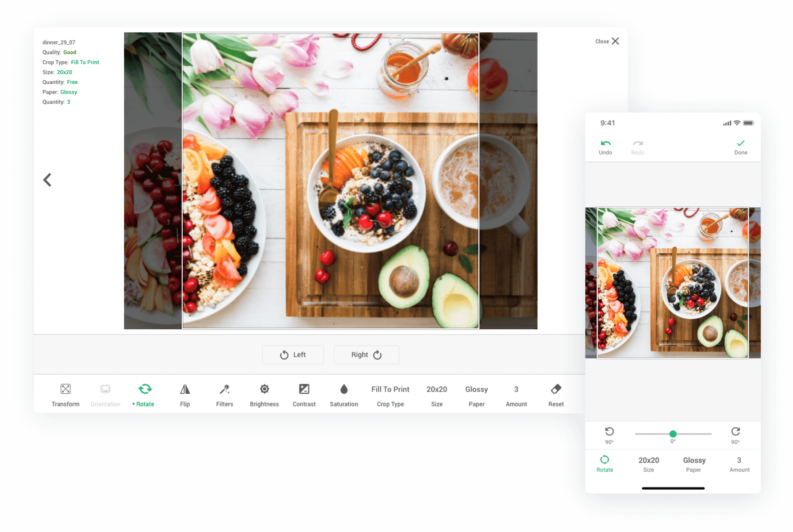Click the Rotate Left button
This screenshot has width=793, height=532.
293,355
